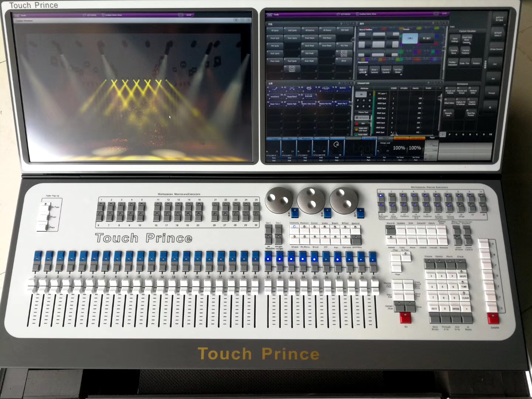Tap Open Settings in Capture Visualiser panel

[x=455, y=40]
